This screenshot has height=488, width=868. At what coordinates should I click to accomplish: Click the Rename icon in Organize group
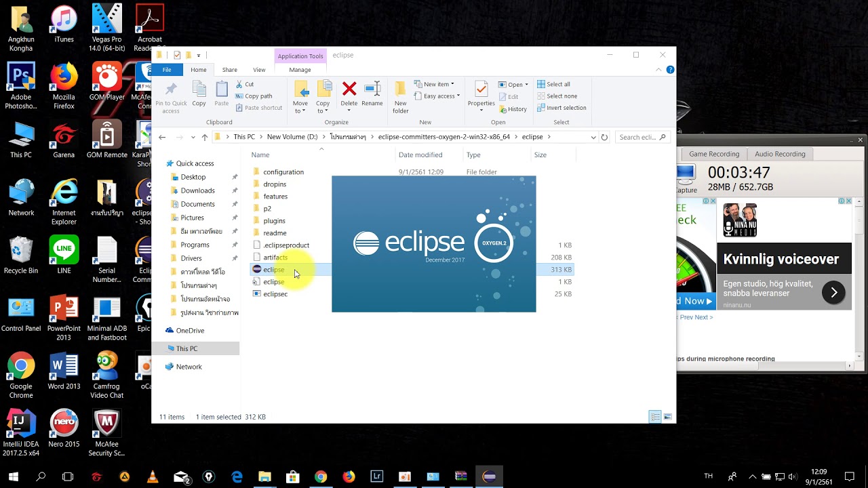(x=372, y=88)
